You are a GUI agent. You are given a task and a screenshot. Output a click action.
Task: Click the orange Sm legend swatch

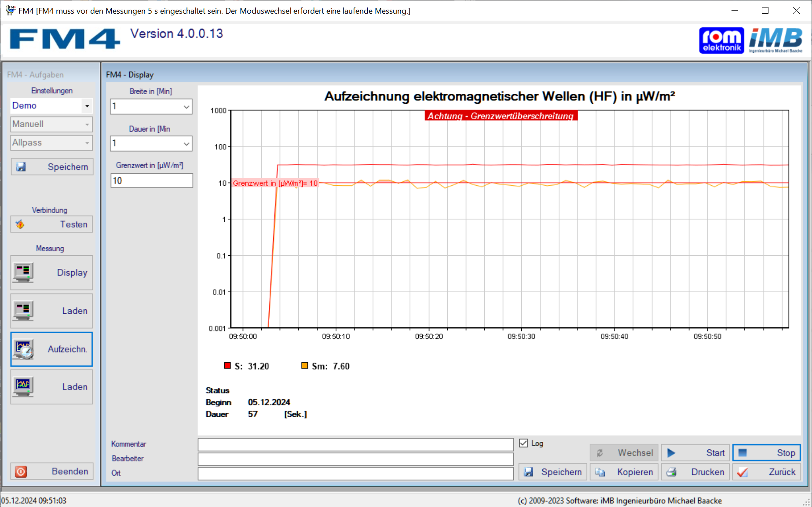coord(304,366)
